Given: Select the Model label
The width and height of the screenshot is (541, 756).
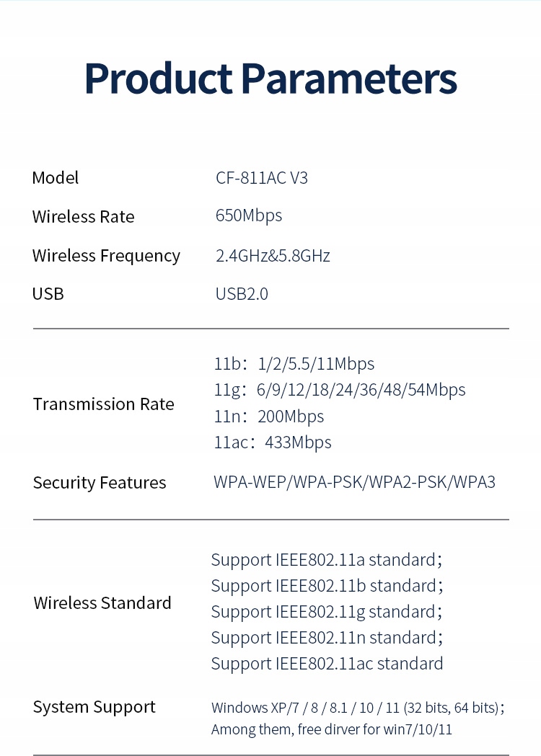Looking at the screenshot, I should pyautogui.click(x=56, y=178).
